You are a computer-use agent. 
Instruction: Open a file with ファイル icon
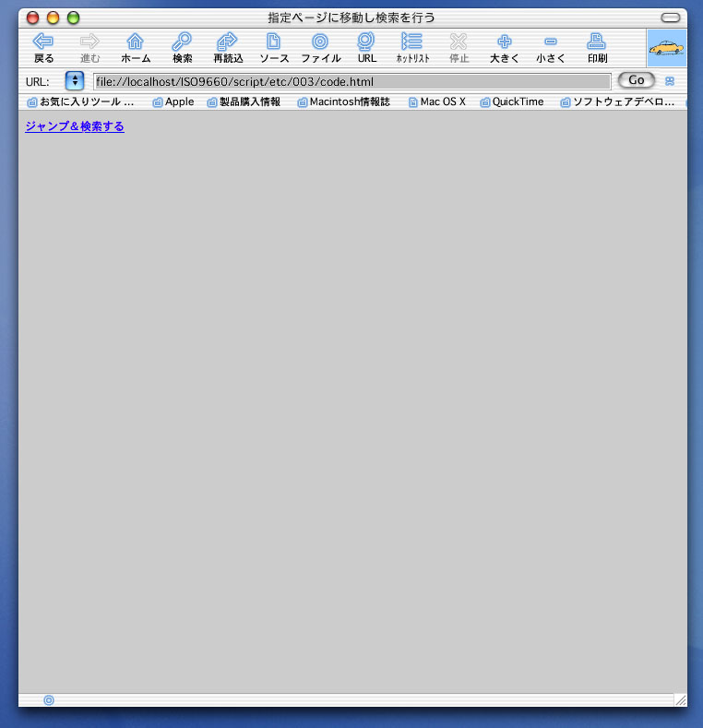(320, 47)
